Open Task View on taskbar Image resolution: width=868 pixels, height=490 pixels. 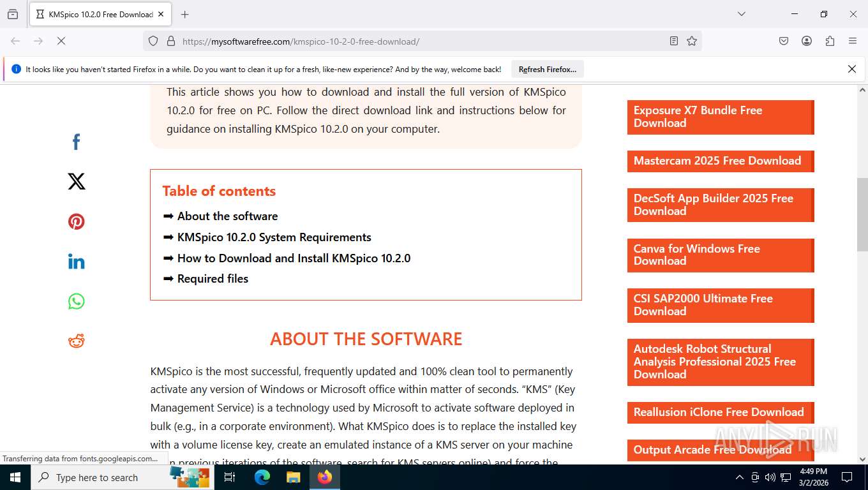click(230, 477)
